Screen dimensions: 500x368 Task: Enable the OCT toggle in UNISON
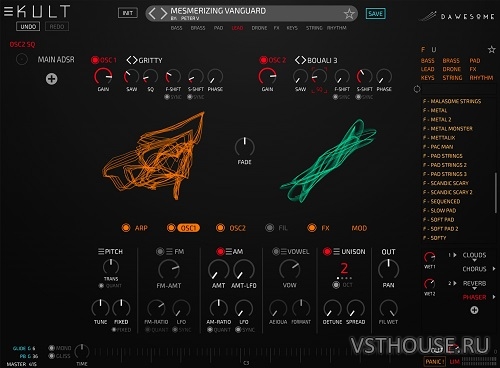[x=336, y=285]
